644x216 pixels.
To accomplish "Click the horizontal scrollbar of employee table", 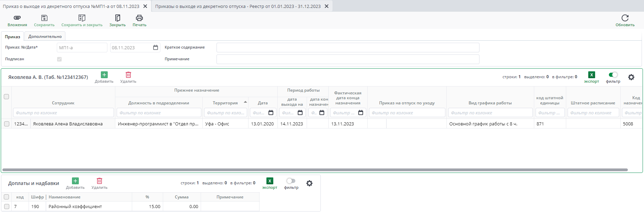I will pyautogui.click(x=315, y=170).
